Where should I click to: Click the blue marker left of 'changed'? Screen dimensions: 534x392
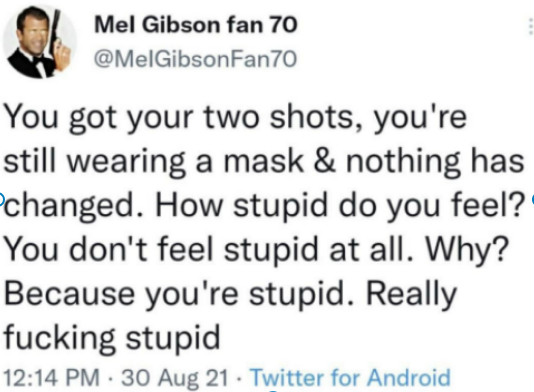coord(1,198)
